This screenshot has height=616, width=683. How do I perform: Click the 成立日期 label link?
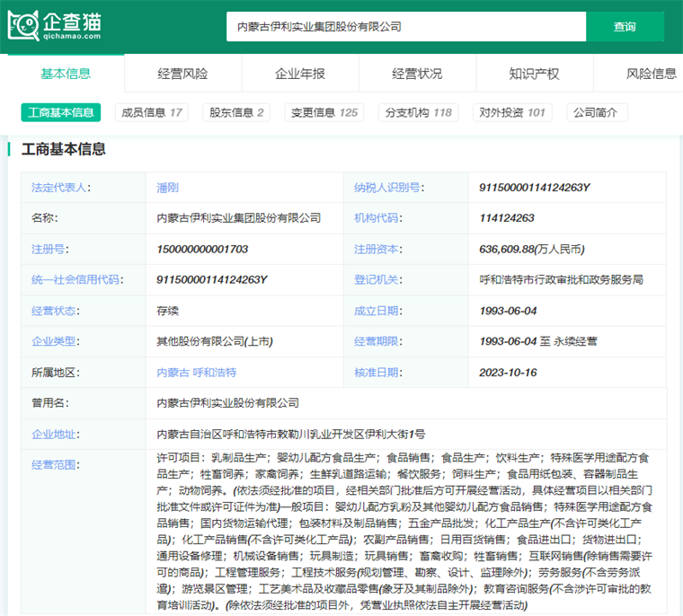click(x=377, y=311)
